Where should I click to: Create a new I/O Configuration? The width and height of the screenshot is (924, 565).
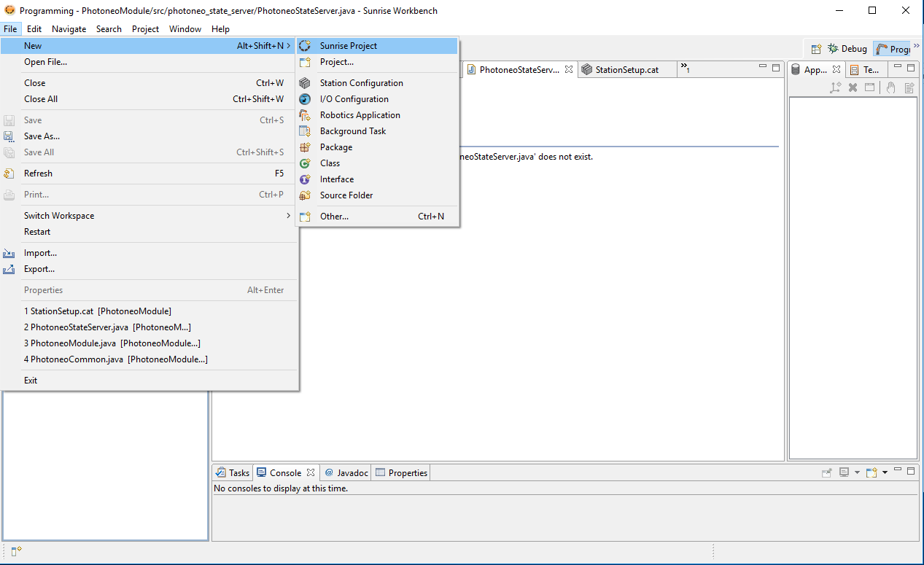(x=377, y=99)
